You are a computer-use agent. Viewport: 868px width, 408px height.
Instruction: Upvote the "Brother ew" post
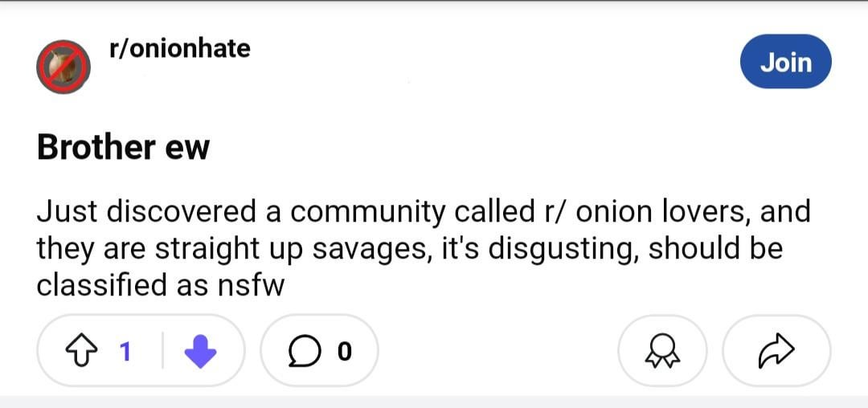coord(80,351)
